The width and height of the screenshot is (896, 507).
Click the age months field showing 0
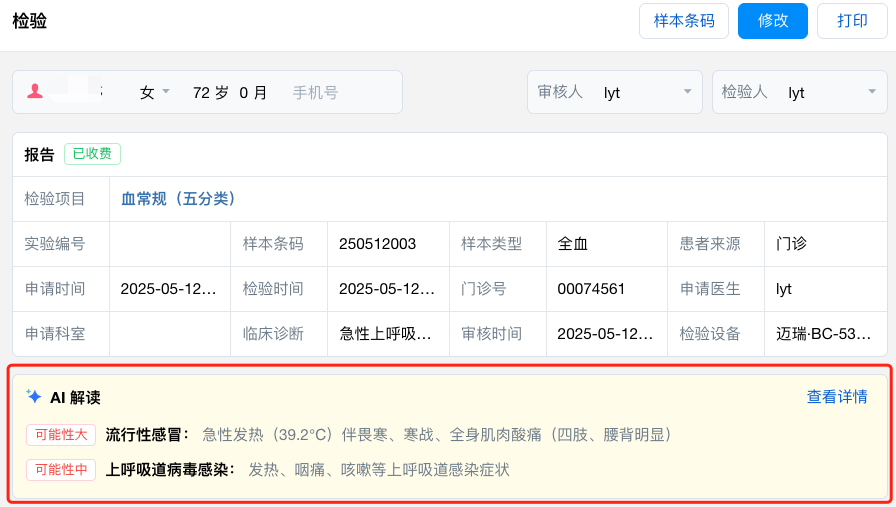pos(244,92)
